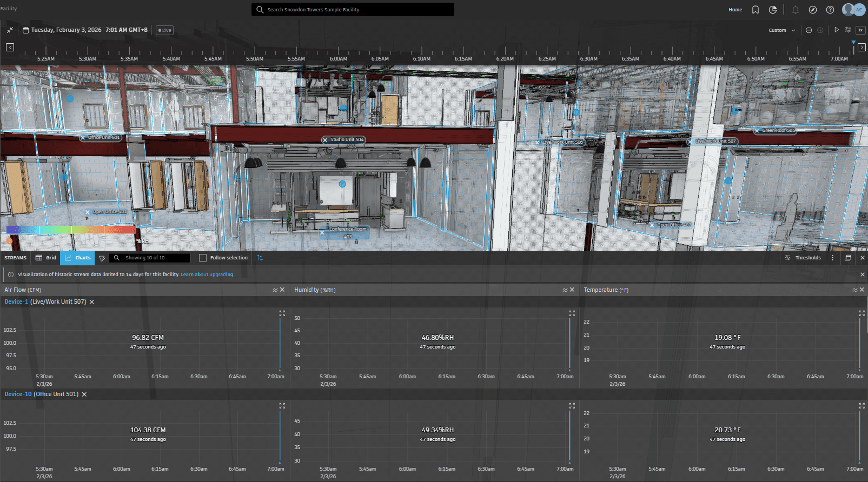Toggle the loop playback button
The image size is (868, 482).
847,30
